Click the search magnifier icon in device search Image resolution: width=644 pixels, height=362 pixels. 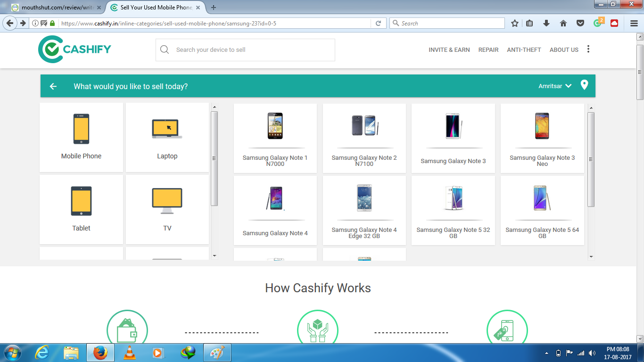(x=165, y=49)
